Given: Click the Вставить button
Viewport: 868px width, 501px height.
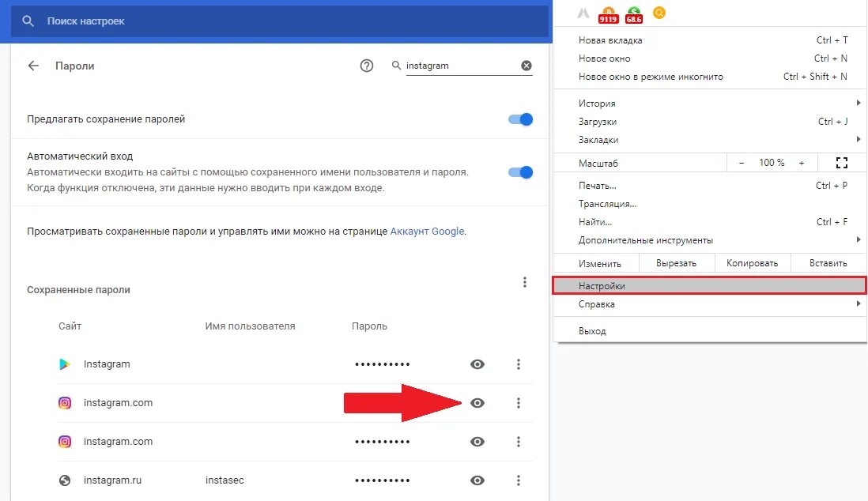Looking at the screenshot, I should 828,263.
